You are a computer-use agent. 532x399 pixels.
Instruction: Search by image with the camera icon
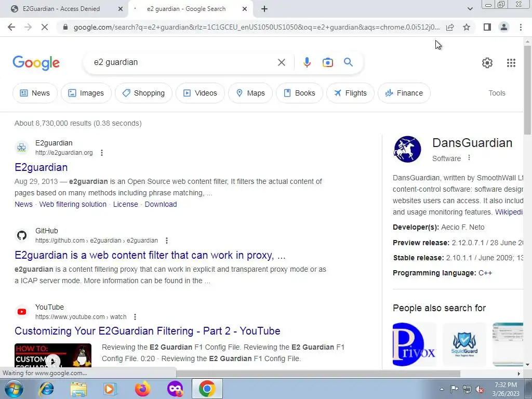328,62
